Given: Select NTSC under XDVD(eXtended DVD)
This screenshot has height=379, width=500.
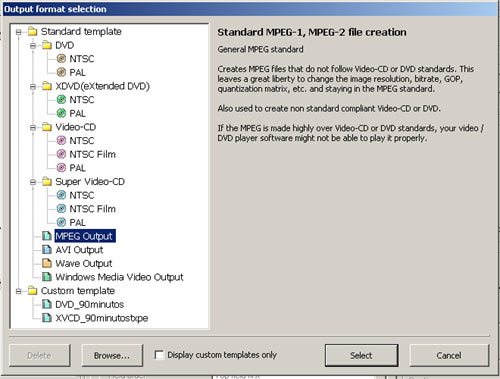Looking at the screenshot, I should coord(82,100).
